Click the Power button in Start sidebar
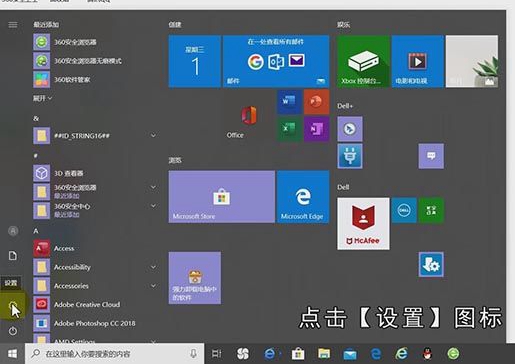 [13, 331]
